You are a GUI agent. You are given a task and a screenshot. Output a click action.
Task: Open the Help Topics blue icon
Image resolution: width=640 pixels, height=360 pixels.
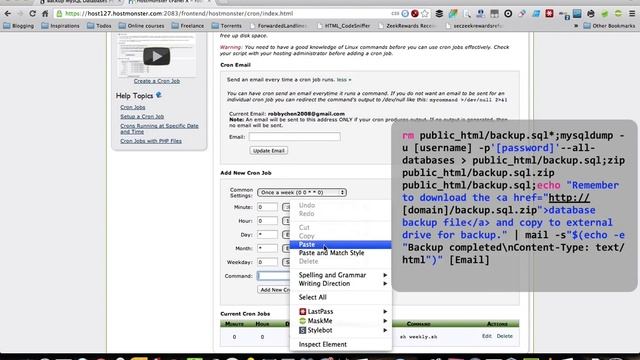pos(159,95)
